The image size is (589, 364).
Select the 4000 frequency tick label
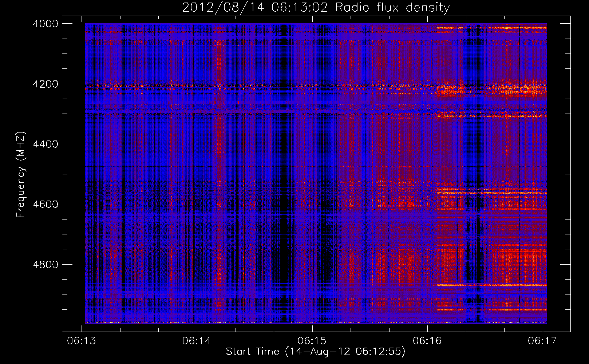point(46,24)
